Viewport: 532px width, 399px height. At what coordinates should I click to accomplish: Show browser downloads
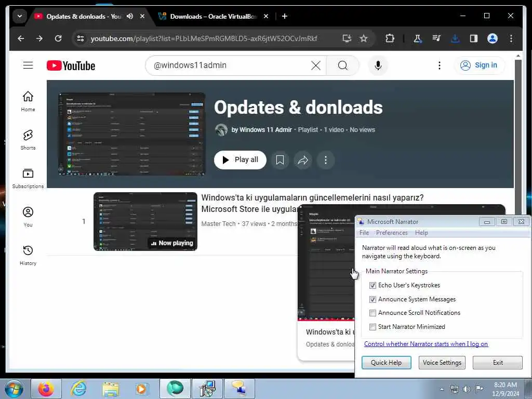tap(455, 38)
